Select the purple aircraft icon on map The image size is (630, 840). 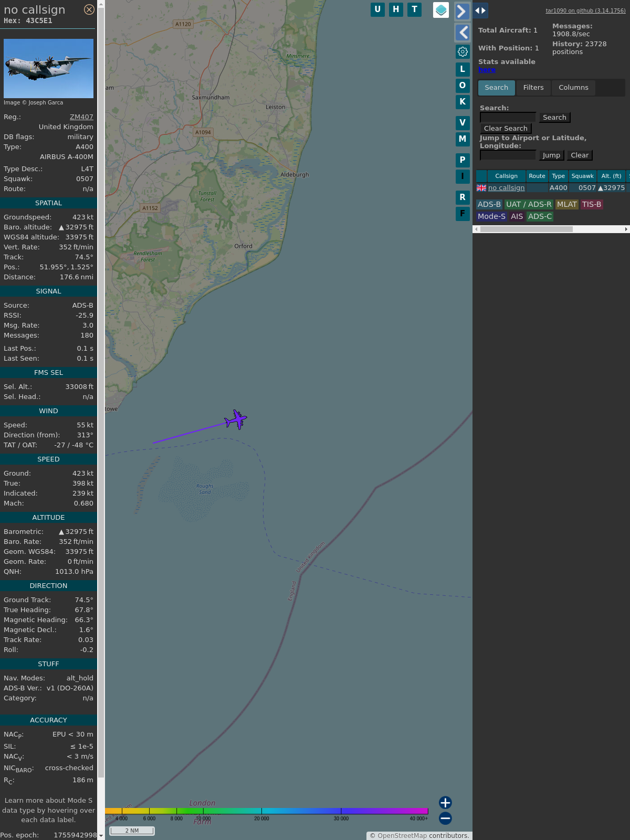coord(236,420)
